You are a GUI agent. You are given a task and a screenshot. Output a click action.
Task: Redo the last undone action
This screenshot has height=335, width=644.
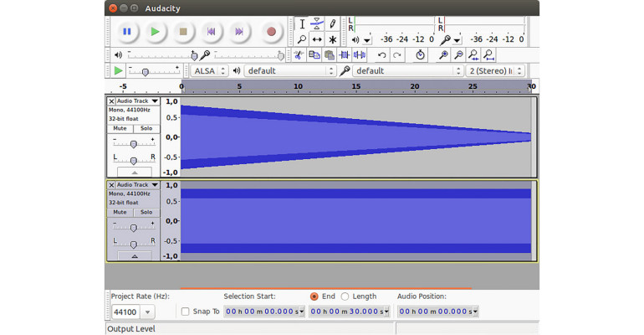coord(396,55)
